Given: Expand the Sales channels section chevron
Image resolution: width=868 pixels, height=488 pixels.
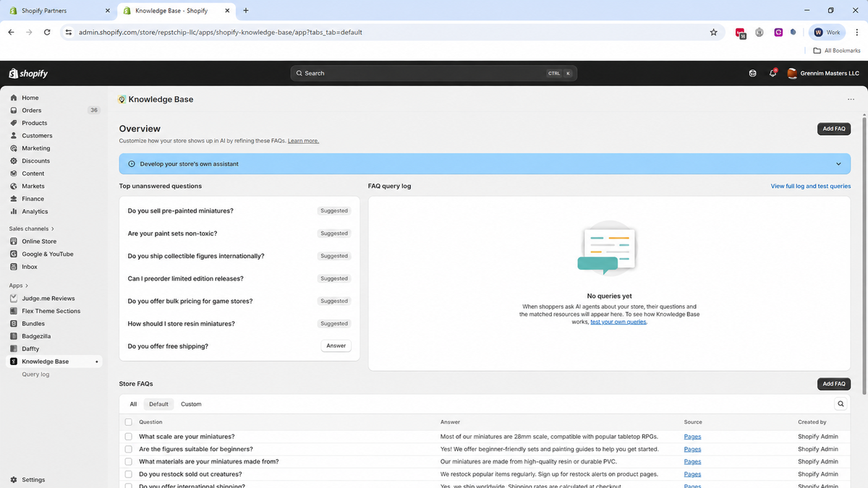Looking at the screenshot, I should (x=52, y=228).
